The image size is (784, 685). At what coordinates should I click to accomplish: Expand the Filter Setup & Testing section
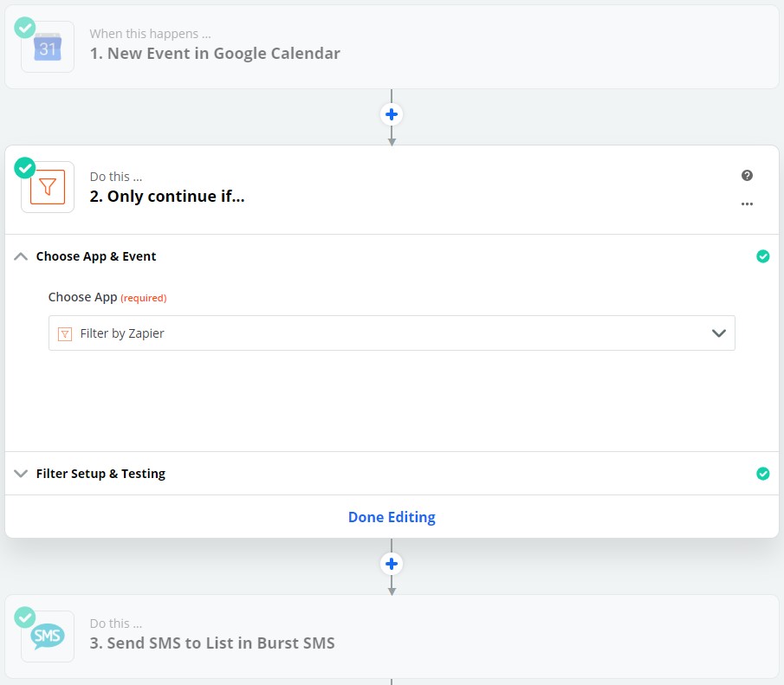(x=21, y=474)
